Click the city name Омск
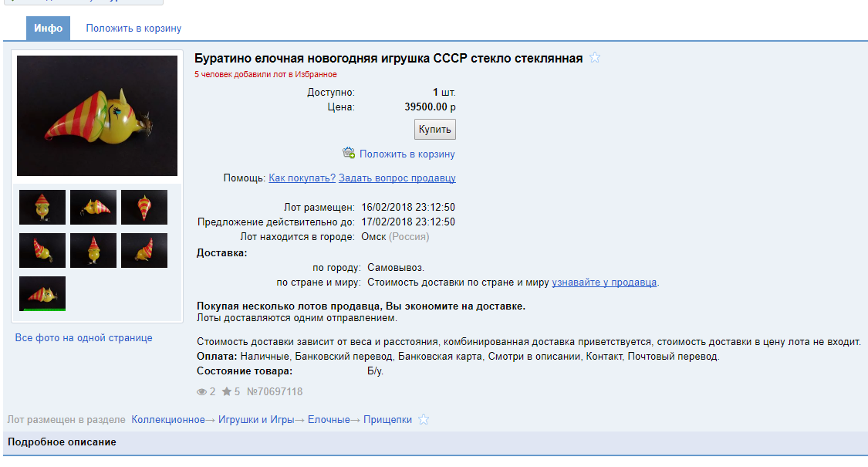 [373, 236]
